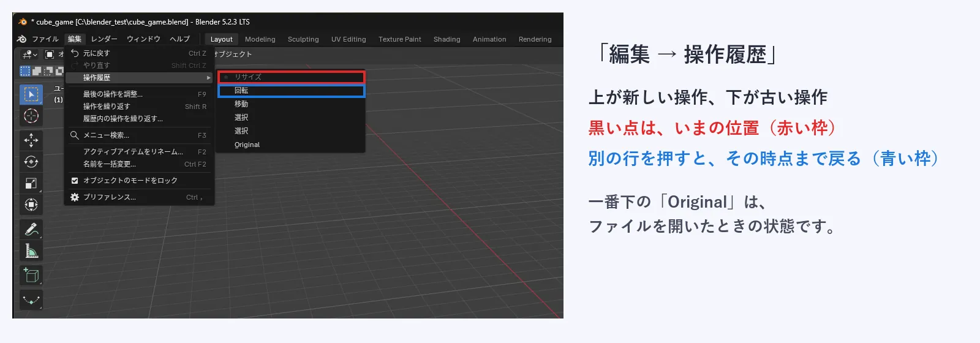Activate the Move tool

[x=31, y=140]
